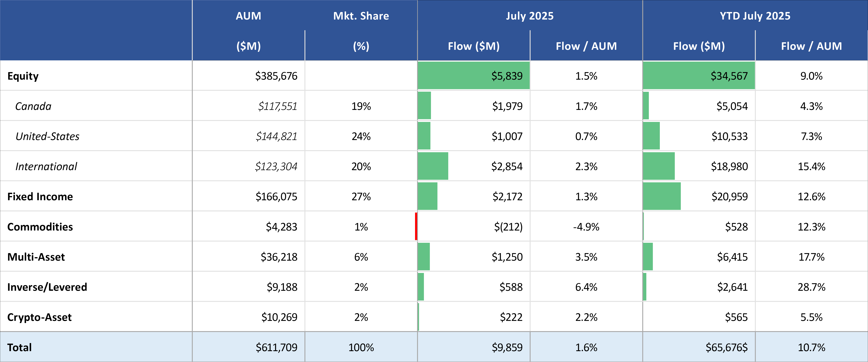Click the Equity row label
Image resolution: width=868 pixels, height=362 pixels.
23,76
